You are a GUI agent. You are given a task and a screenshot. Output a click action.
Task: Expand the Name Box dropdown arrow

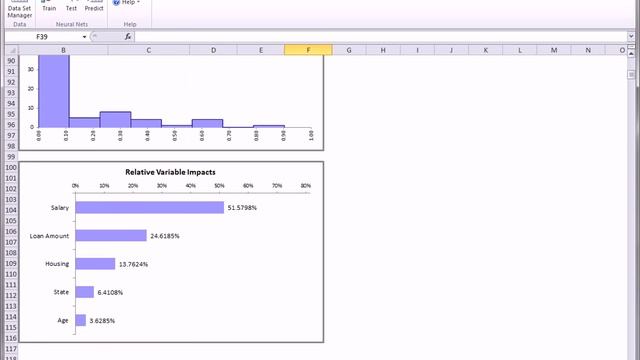(x=84, y=37)
